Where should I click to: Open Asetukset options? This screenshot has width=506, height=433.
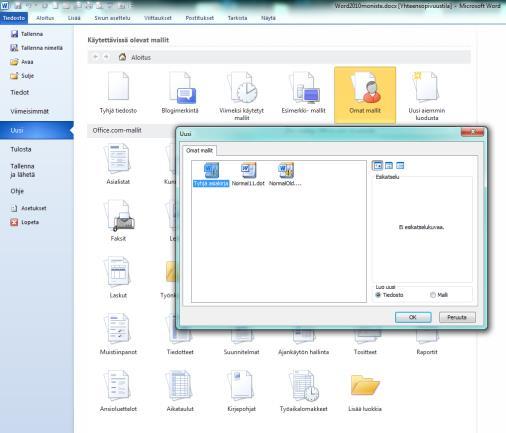[29, 208]
